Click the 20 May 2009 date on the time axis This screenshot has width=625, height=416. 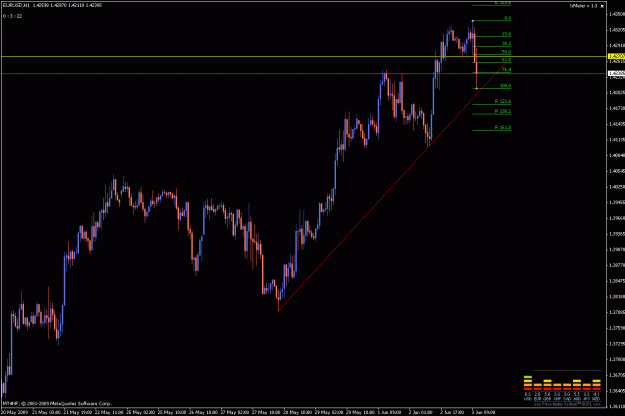(14, 412)
